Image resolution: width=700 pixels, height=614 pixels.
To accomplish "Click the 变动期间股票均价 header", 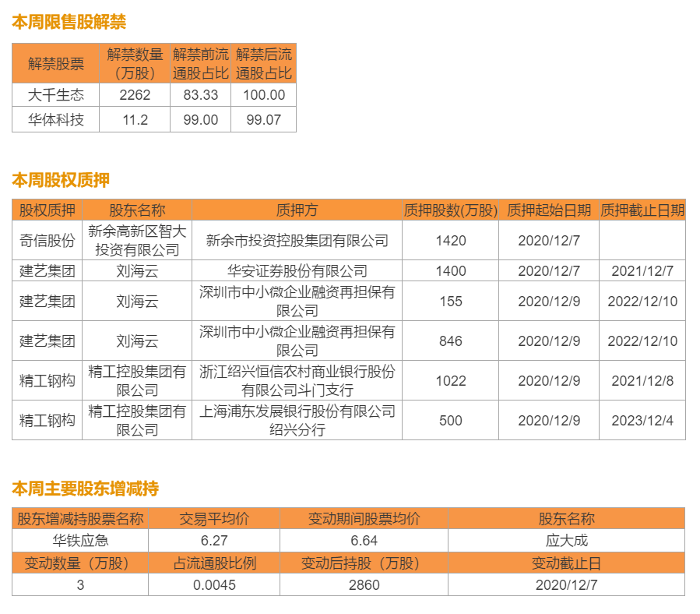I will [364, 519].
